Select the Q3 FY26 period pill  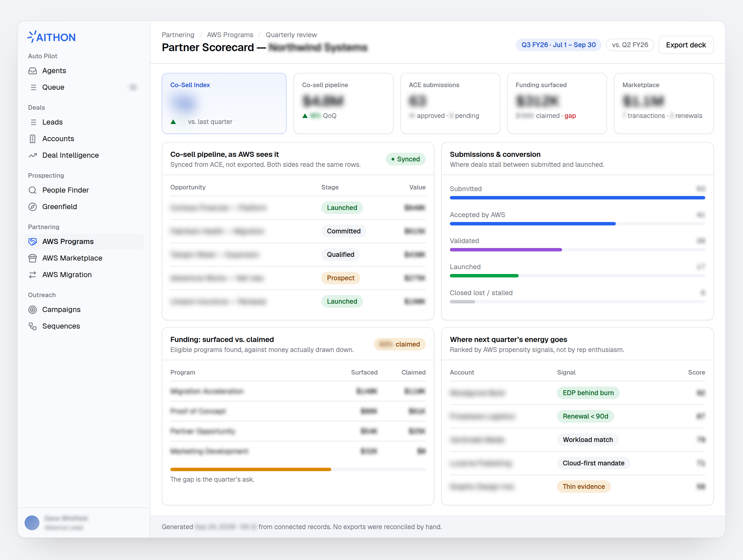point(558,45)
